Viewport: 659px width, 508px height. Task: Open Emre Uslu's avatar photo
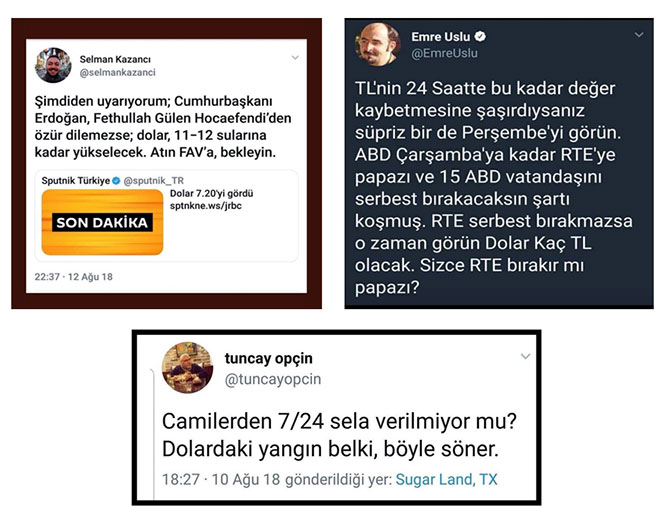tap(378, 44)
